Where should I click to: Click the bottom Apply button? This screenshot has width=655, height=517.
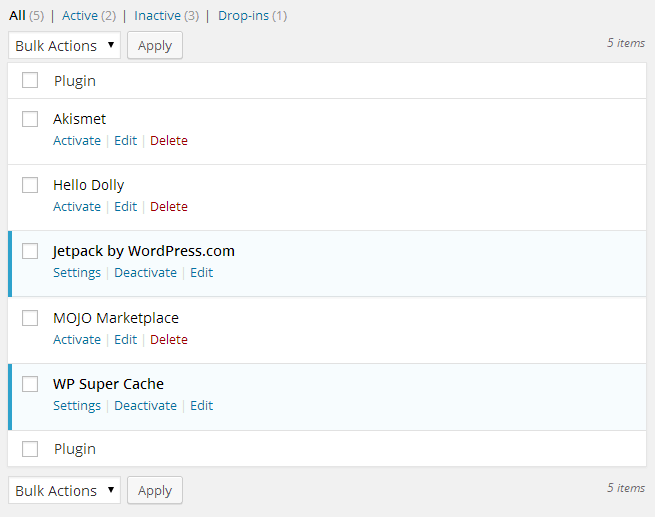[155, 490]
